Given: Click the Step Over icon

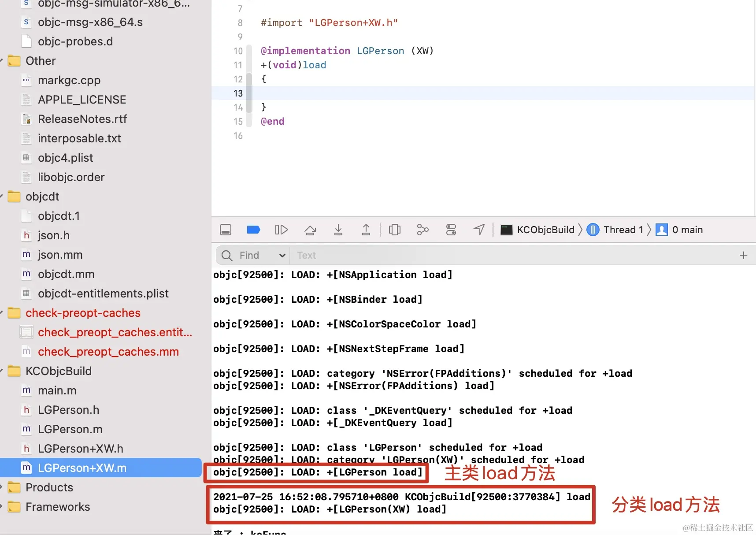Looking at the screenshot, I should click(x=310, y=230).
